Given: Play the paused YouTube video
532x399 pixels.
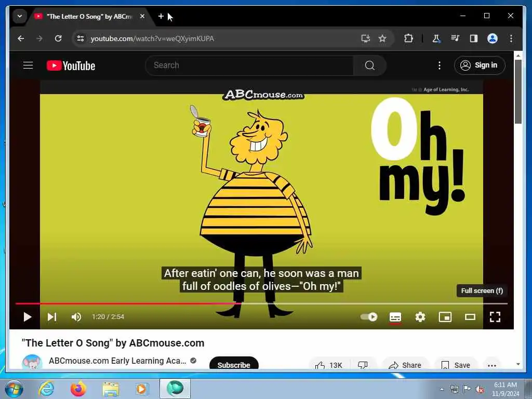Looking at the screenshot, I should point(28,317).
